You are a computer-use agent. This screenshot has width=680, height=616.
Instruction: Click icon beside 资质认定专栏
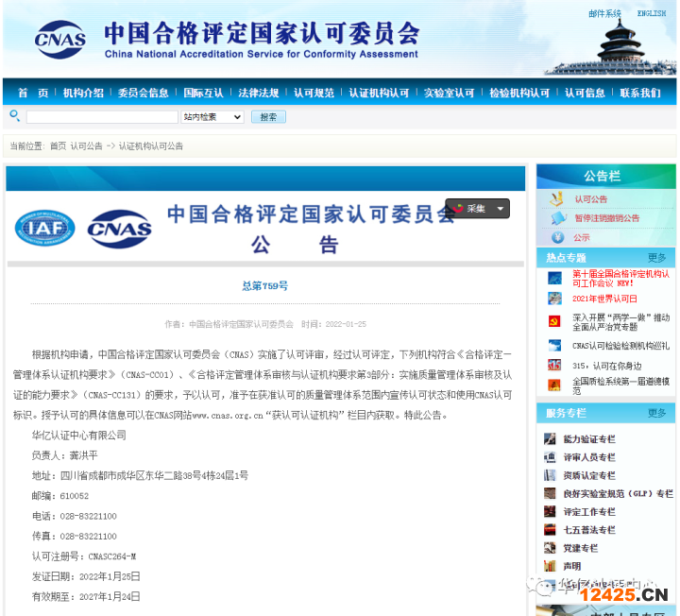coord(550,475)
